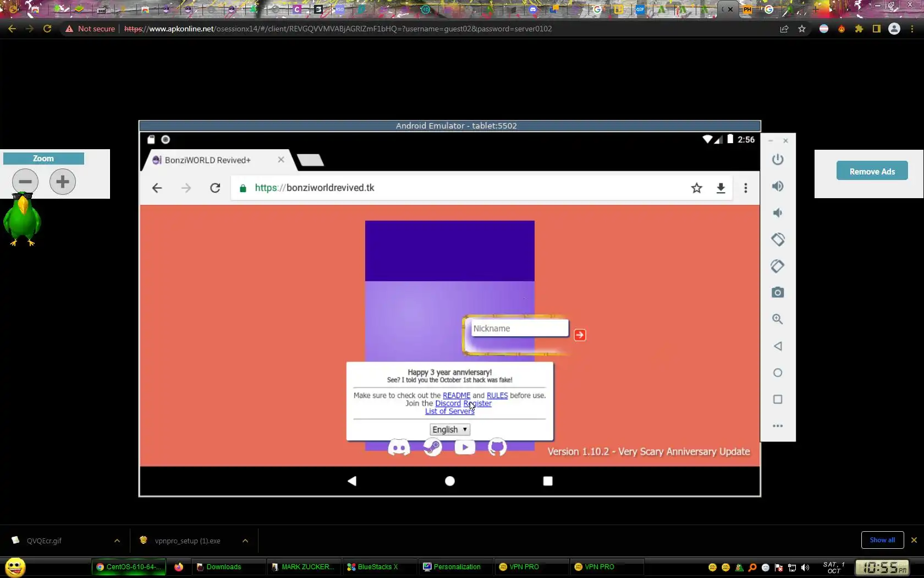This screenshot has height=578, width=924.
Task: Bookmark the page with the Android browser star
Action: click(697, 188)
